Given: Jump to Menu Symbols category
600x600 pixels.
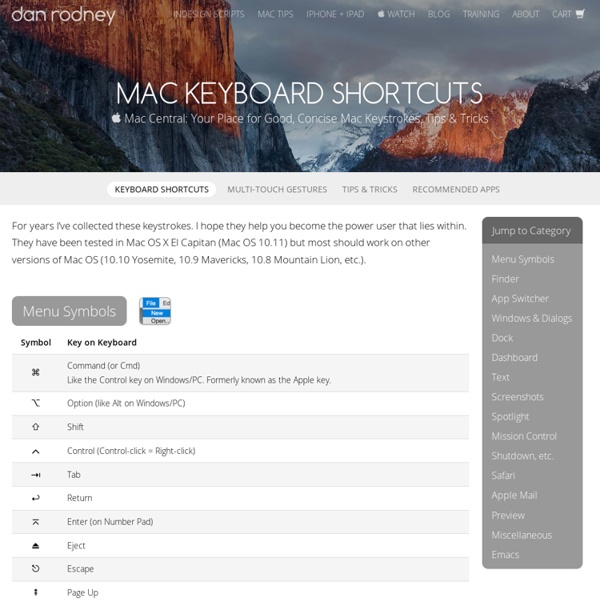Looking at the screenshot, I should pos(523,259).
